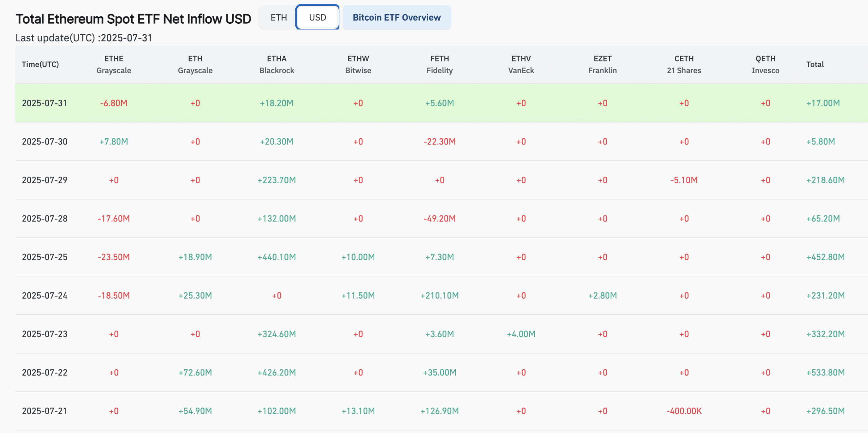The image size is (868, 433).
Task: Select the 2025-07-28 row date
Action: tap(44, 219)
